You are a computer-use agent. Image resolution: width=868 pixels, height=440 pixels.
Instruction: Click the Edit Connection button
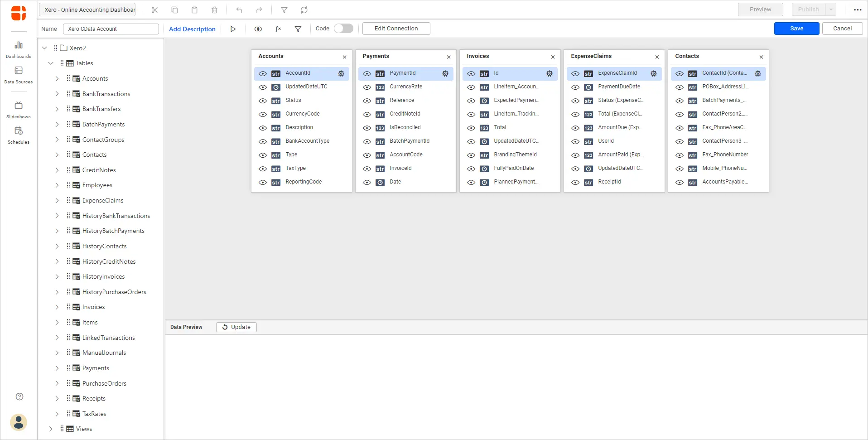tap(396, 29)
